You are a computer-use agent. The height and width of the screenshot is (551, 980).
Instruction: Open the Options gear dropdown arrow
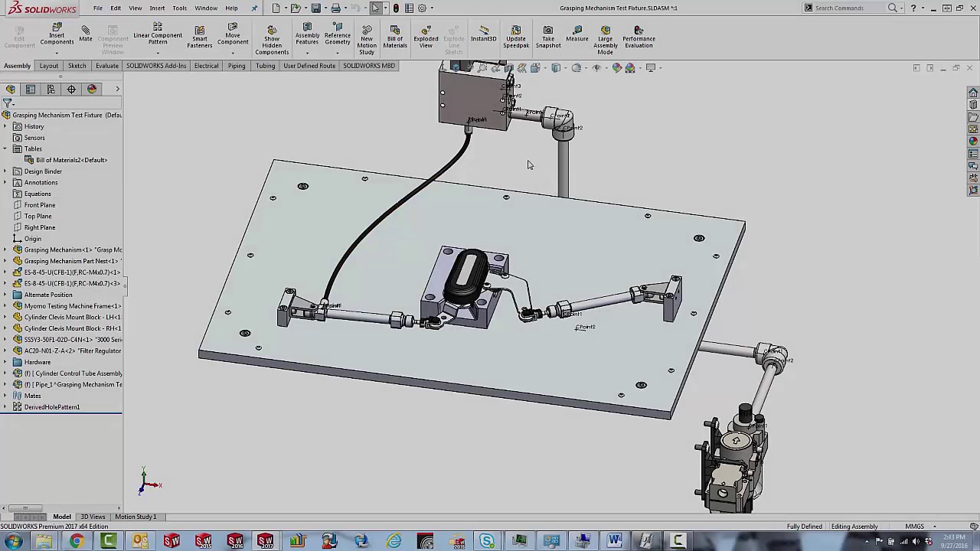(x=432, y=8)
